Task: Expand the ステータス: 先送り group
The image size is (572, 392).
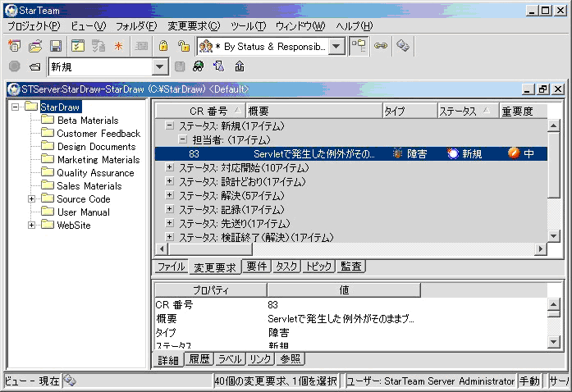Action: pos(169,223)
